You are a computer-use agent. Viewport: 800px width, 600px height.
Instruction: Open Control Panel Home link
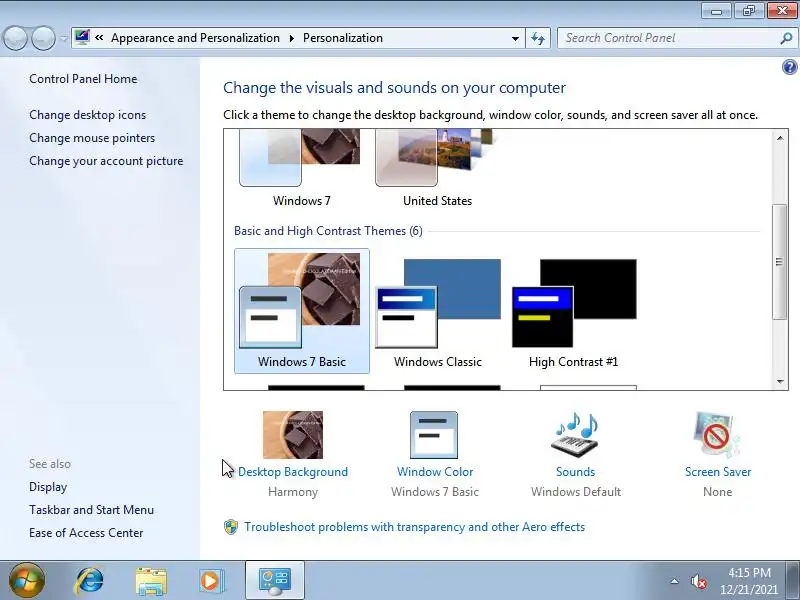[83, 79]
